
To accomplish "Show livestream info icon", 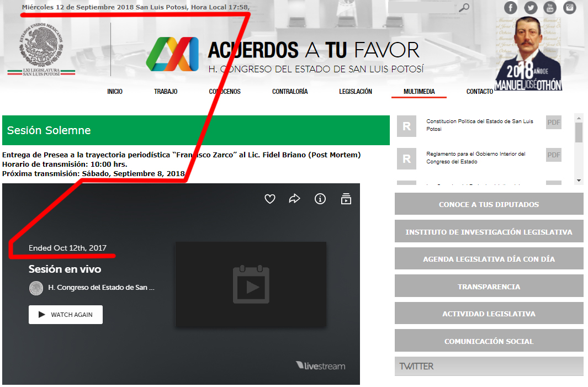I will [x=320, y=199].
